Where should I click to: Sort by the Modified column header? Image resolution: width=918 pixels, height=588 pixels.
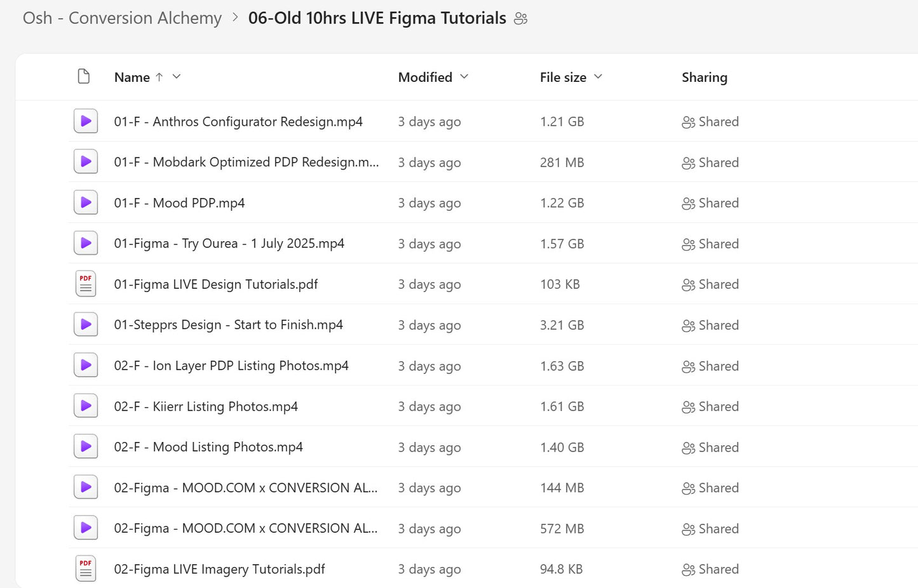425,77
